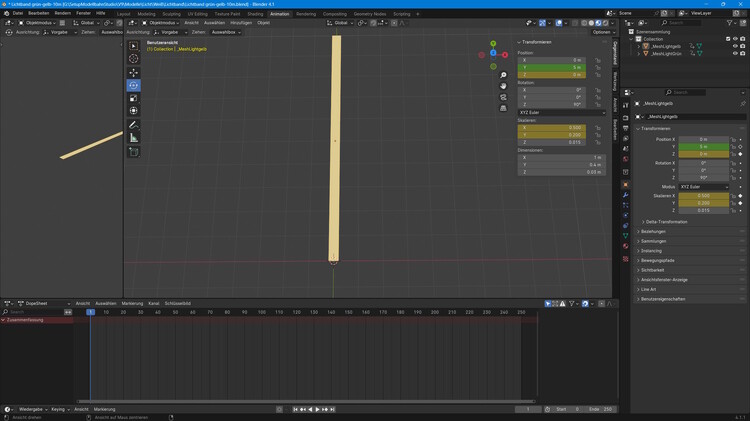Switch to the Modeling workspace tab
The height and width of the screenshot is (421, 750).
point(146,14)
